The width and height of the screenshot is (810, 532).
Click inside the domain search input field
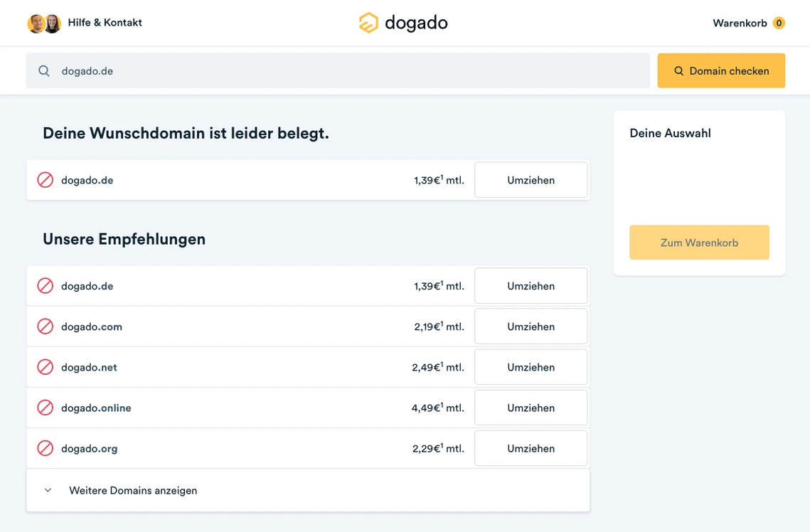click(x=284, y=70)
